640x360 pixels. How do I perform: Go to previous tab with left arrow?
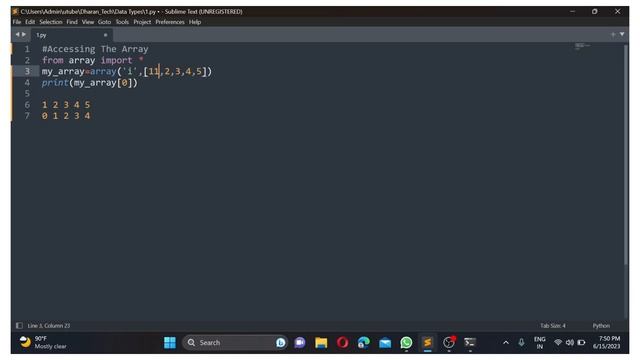tap(18, 35)
